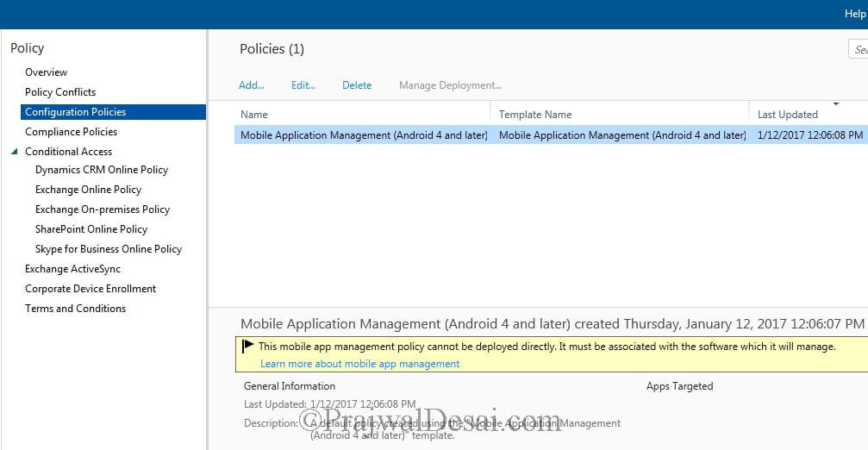Click the Apps Targeted label
Image resolution: width=868 pixels, height=450 pixels.
[679, 386]
